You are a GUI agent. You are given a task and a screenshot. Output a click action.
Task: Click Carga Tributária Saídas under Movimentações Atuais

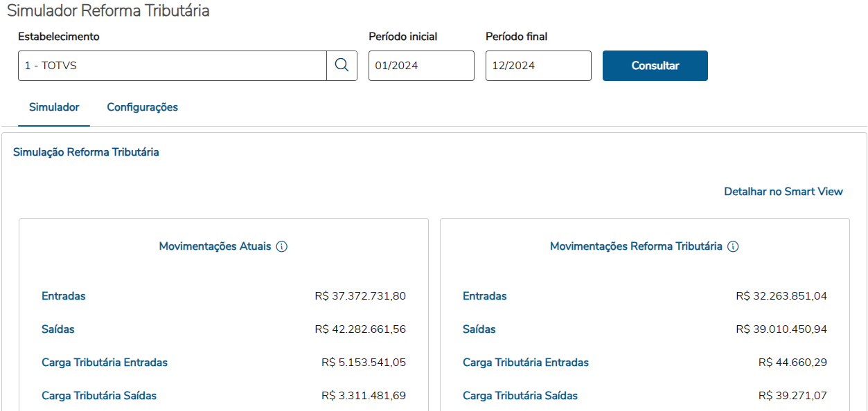tap(99, 396)
